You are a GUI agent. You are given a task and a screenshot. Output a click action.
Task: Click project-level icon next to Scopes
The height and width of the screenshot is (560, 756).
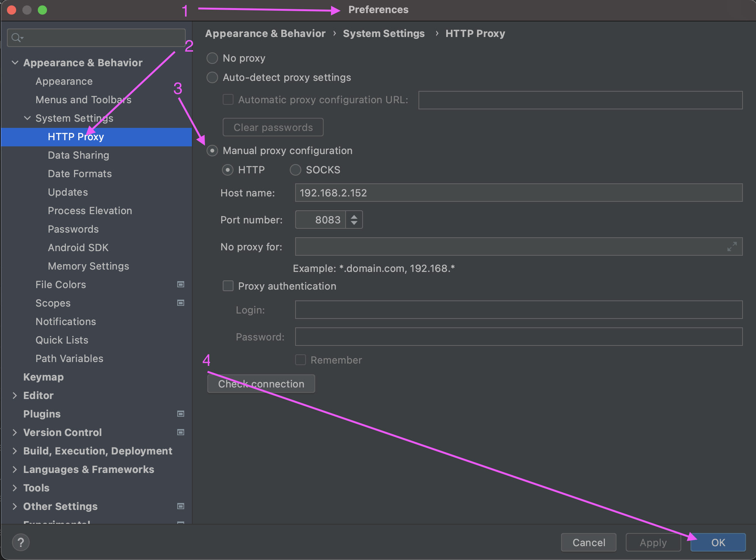[180, 303]
